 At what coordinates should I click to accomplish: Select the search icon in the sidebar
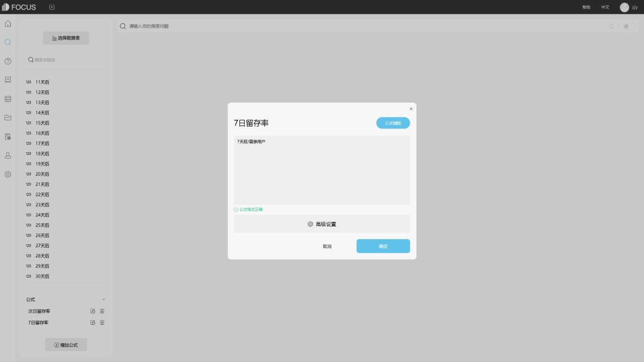8,42
